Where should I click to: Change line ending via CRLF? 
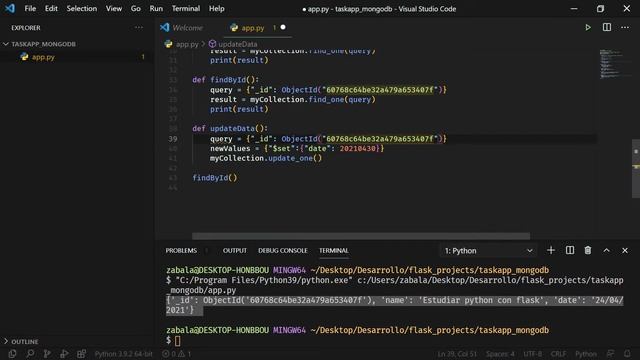coord(558,354)
